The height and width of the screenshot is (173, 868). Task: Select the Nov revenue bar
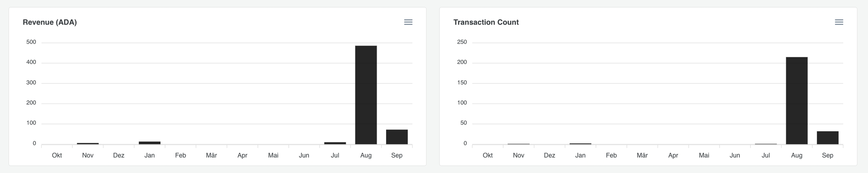click(88, 143)
